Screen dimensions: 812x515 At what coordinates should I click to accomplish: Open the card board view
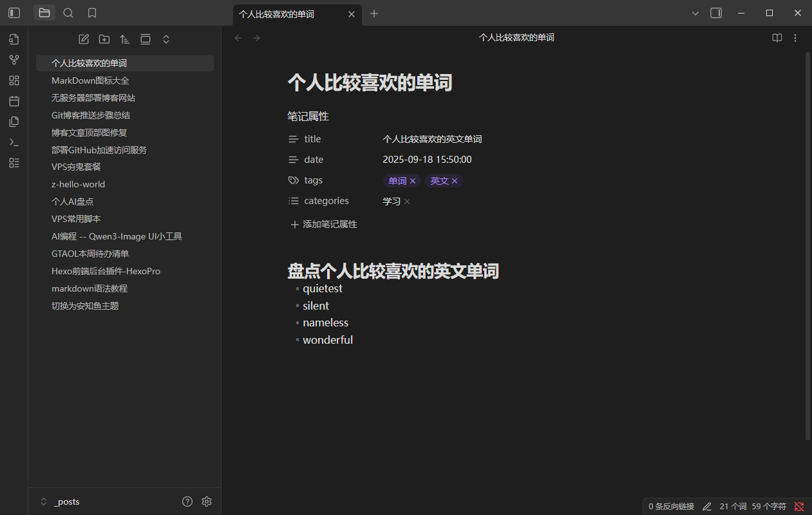pyautogui.click(x=14, y=80)
